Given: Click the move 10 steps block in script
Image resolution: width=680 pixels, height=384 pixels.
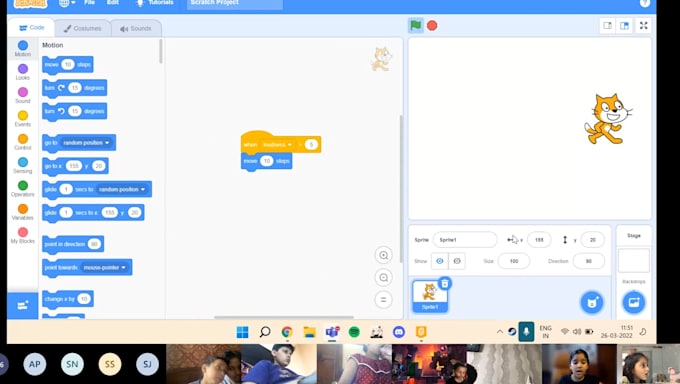Looking at the screenshot, I should (266, 161).
